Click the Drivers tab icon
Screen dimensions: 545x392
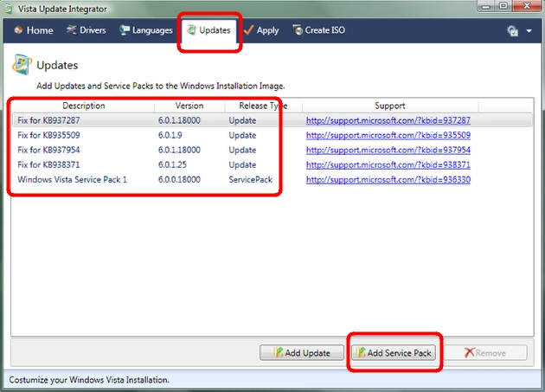coord(72,30)
